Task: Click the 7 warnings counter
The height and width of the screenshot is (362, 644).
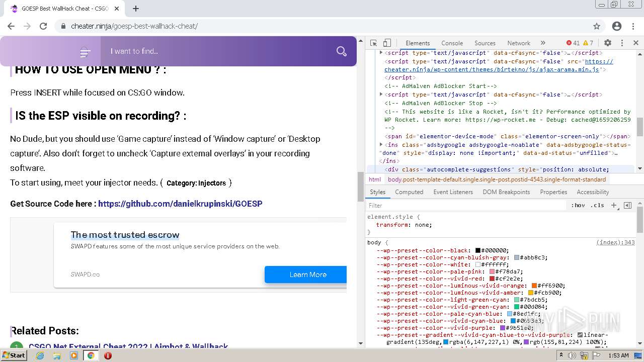Action: click(x=588, y=43)
